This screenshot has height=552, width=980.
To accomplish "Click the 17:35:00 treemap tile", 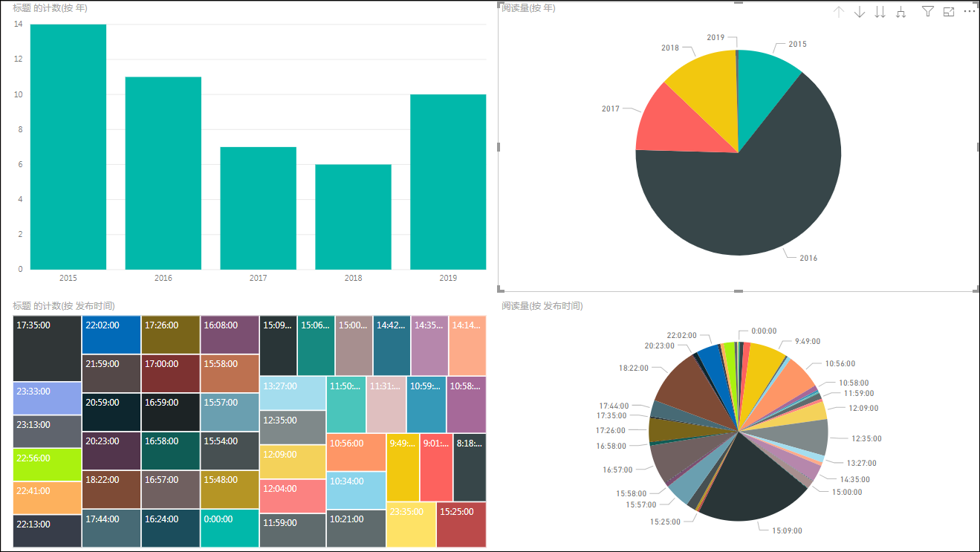I will (x=48, y=348).
